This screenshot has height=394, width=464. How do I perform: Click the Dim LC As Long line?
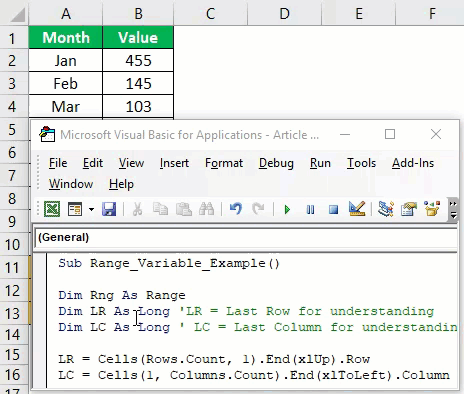point(258,327)
